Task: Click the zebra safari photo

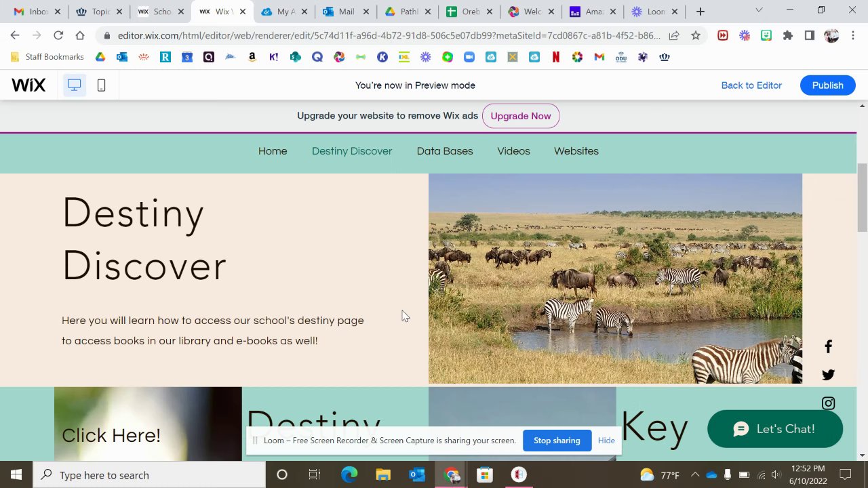Action: pyautogui.click(x=615, y=279)
